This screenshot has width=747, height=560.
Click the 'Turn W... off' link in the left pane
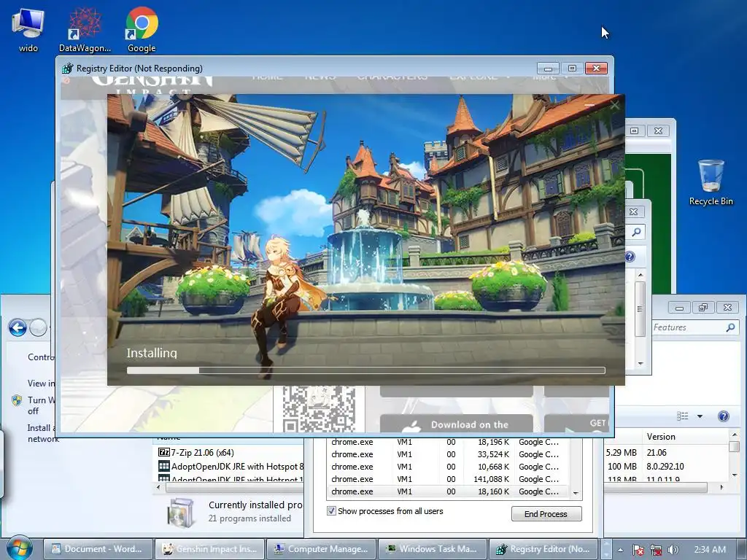pos(41,405)
